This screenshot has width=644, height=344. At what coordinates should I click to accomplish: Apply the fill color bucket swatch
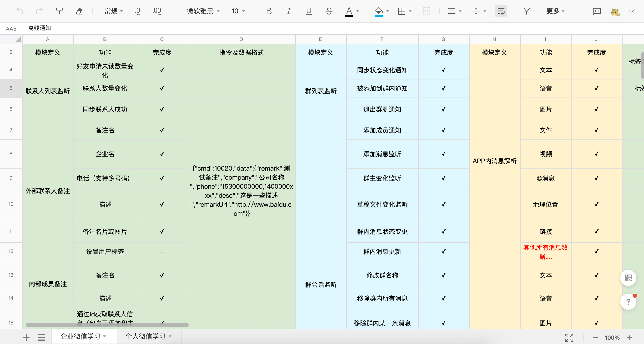coord(379,11)
